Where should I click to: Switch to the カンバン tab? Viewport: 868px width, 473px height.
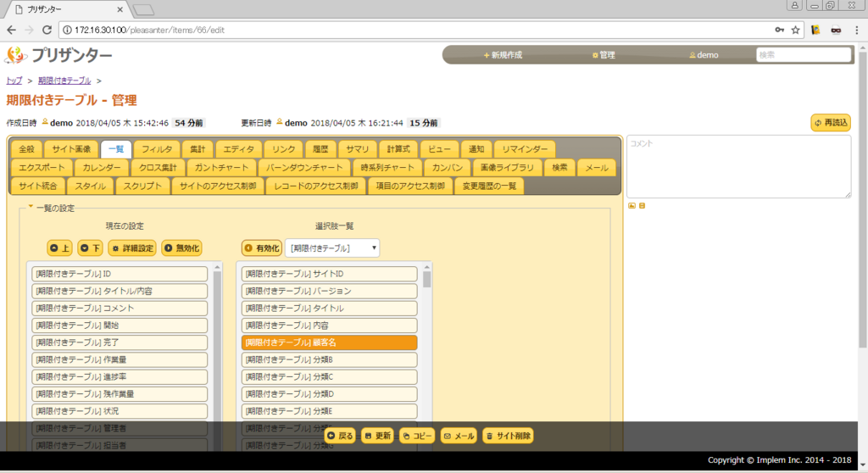(448, 167)
